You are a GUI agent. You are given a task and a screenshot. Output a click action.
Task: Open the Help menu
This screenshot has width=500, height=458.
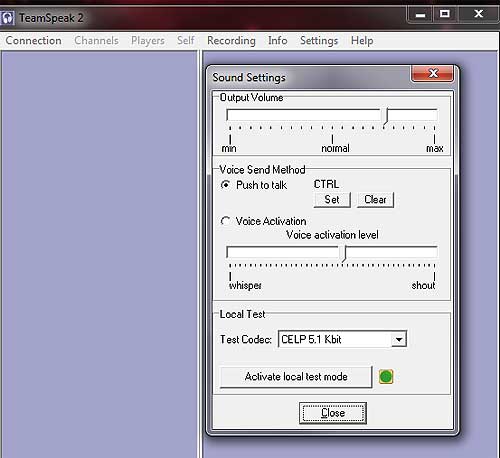point(362,41)
